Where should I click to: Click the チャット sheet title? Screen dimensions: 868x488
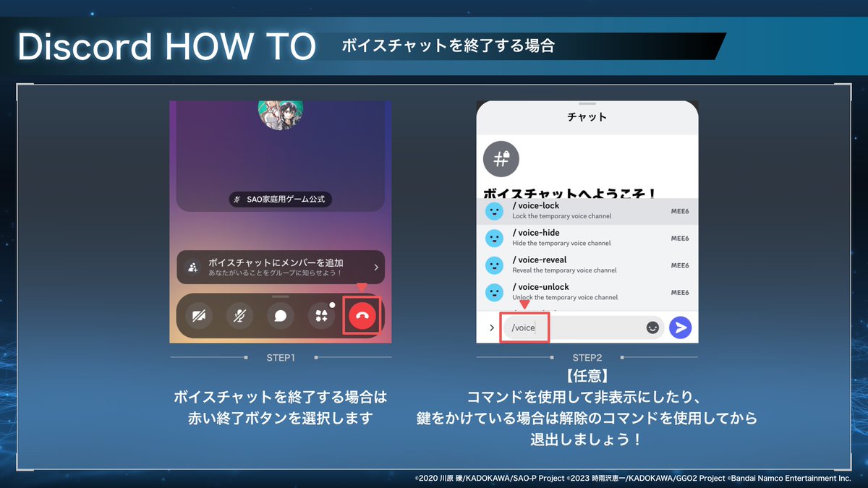point(587,116)
